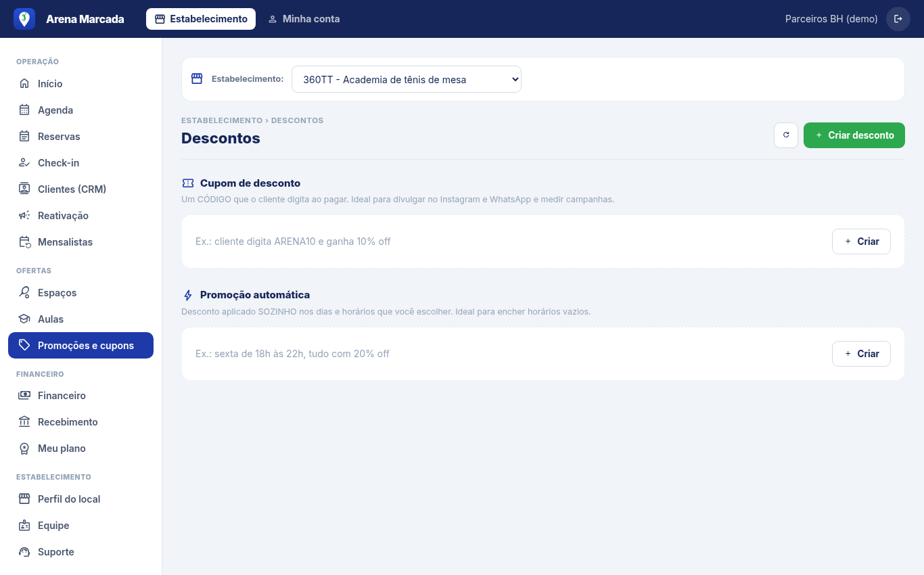Click the text 'Ex.: cliente digita ARENA10 e ganha 10% off'
Image resolution: width=924 pixels, height=575 pixels.
point(293,241)
